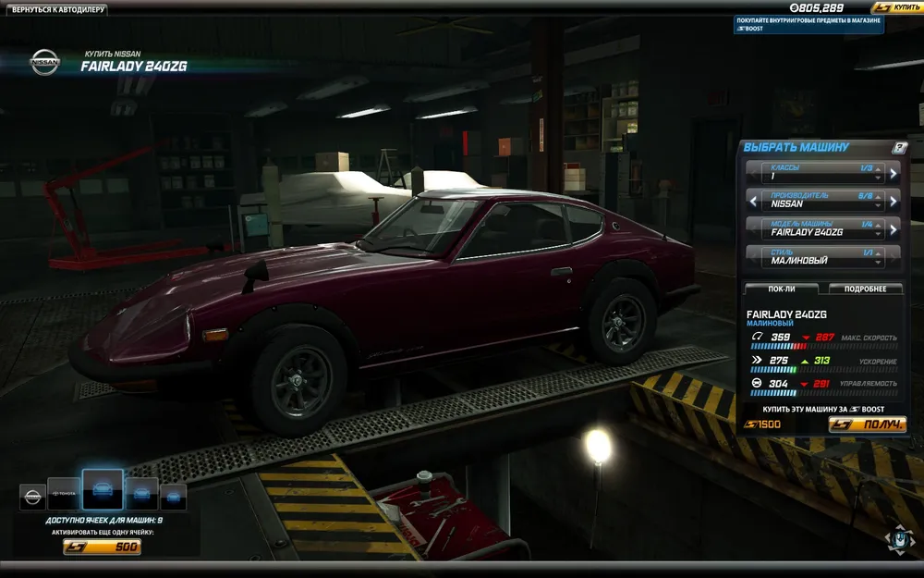924x578 pixels.
Task: Click the Купить boost button at top
Action: pos(895,7)
